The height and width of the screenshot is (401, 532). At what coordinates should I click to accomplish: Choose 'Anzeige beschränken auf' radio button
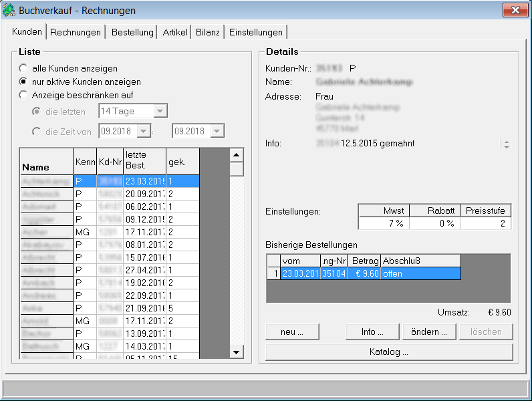pyautogui.click(x=23, y=95)
